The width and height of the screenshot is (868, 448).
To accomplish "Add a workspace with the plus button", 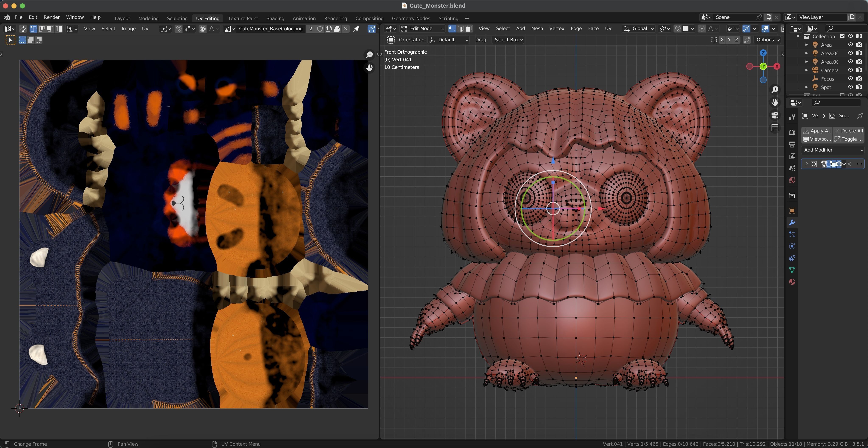I will click(x=467, y=18).
